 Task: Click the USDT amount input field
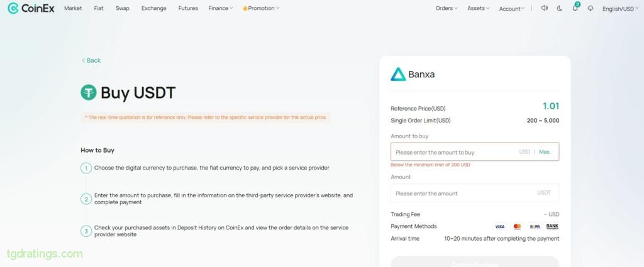pos(475,193)
